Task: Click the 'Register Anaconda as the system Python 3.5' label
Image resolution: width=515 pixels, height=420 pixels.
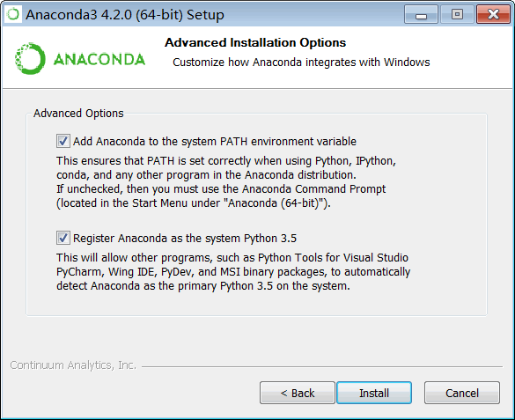Action: [185, 239]
